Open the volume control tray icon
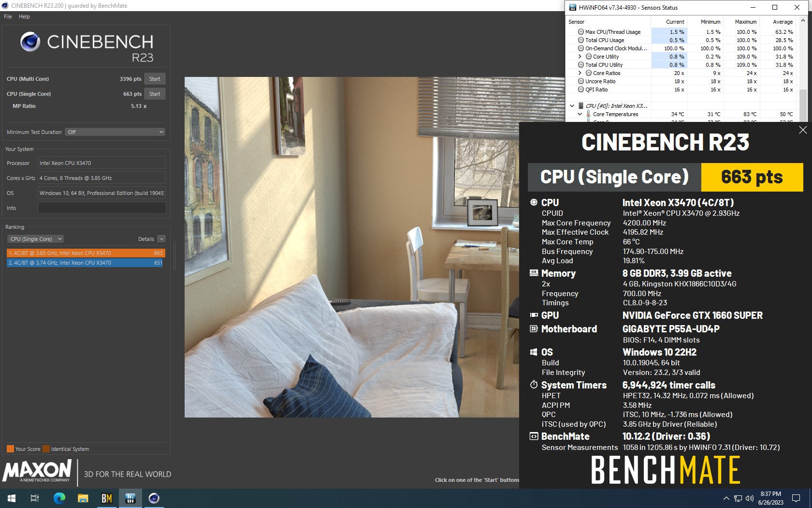 tap(750, 498)
